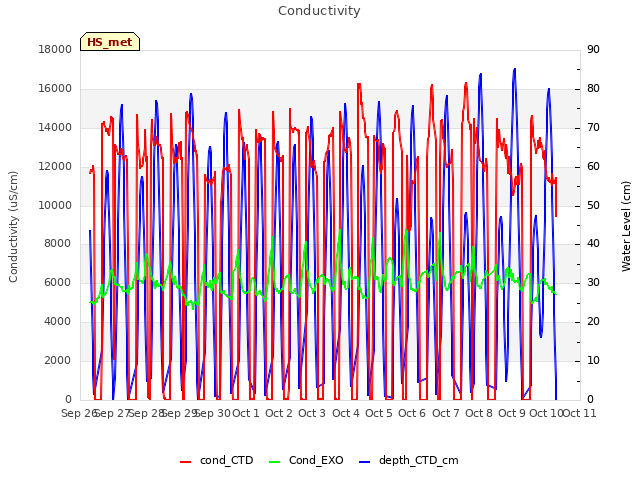640x480 pixels.
Task: Click the Oct 8 date tick label
Action: click(479, 413)
